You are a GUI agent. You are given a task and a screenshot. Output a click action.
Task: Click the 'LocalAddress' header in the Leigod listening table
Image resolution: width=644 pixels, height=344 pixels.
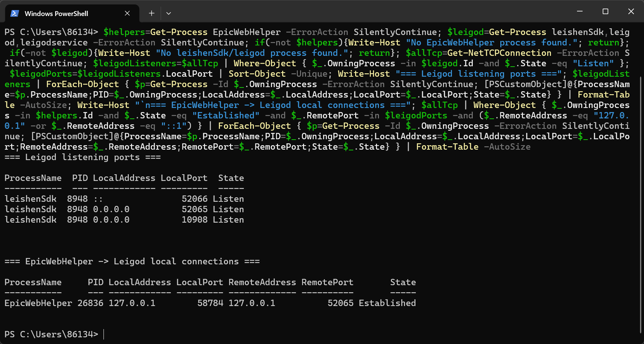(124, 178)
